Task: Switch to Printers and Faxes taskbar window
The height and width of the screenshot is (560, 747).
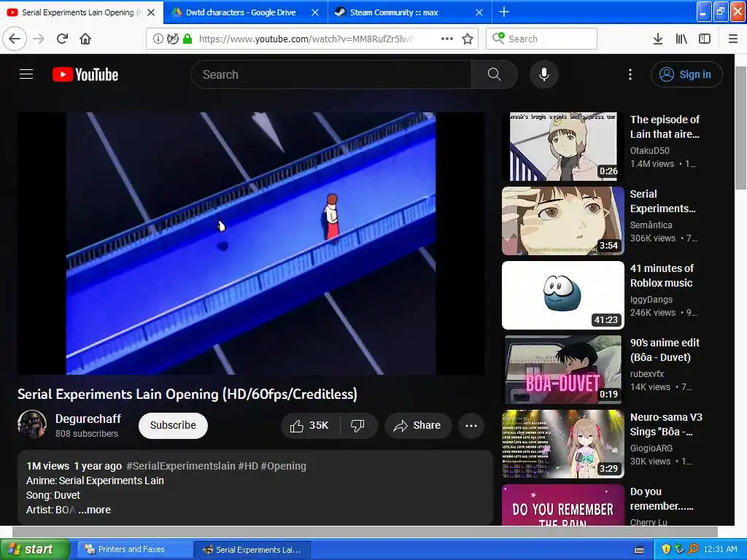Action: point(134,549)
